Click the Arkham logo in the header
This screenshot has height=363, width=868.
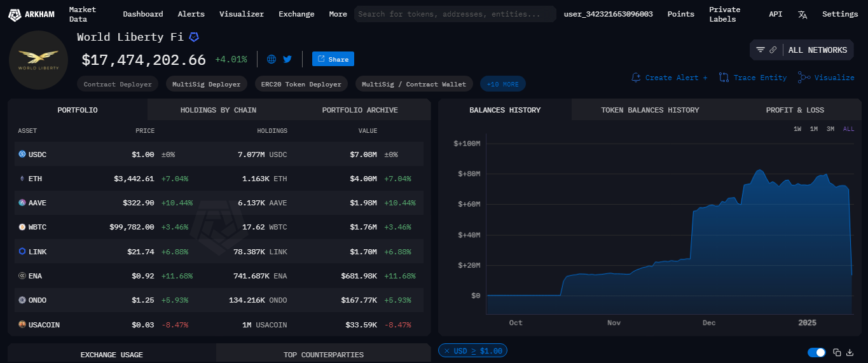coord(31,14)
